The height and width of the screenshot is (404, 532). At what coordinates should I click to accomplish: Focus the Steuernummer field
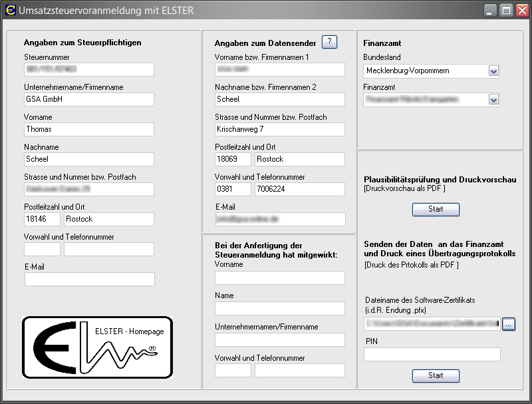[x=89, y=69]
